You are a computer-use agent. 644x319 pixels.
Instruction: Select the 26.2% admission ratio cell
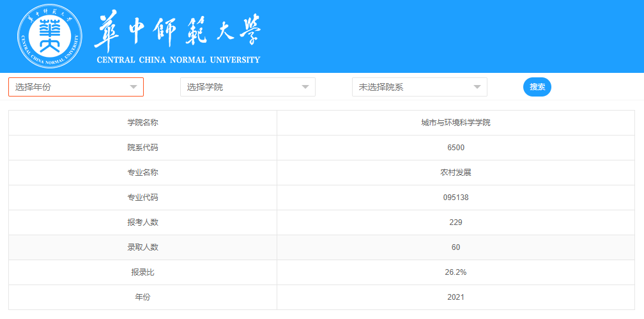coord(456,272)
